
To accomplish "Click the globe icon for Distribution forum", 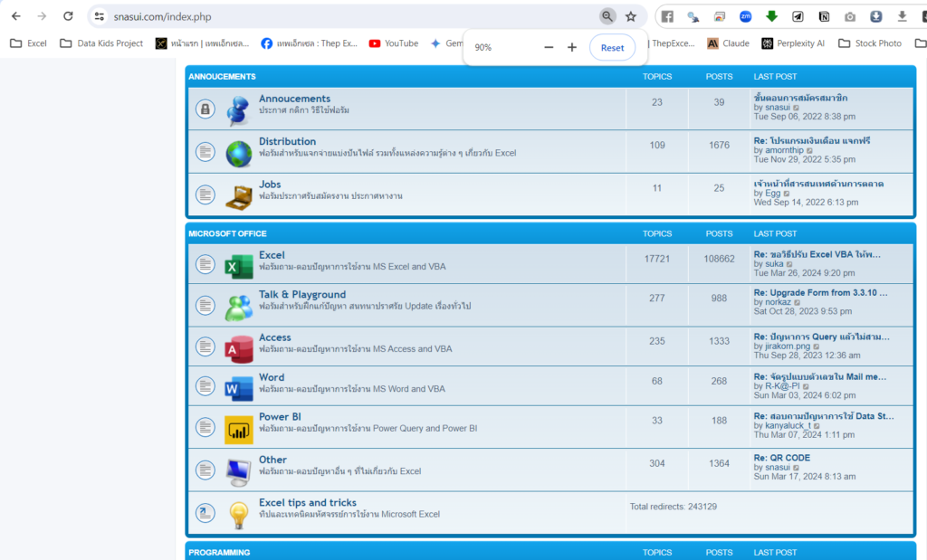I will tap(238, 151).
